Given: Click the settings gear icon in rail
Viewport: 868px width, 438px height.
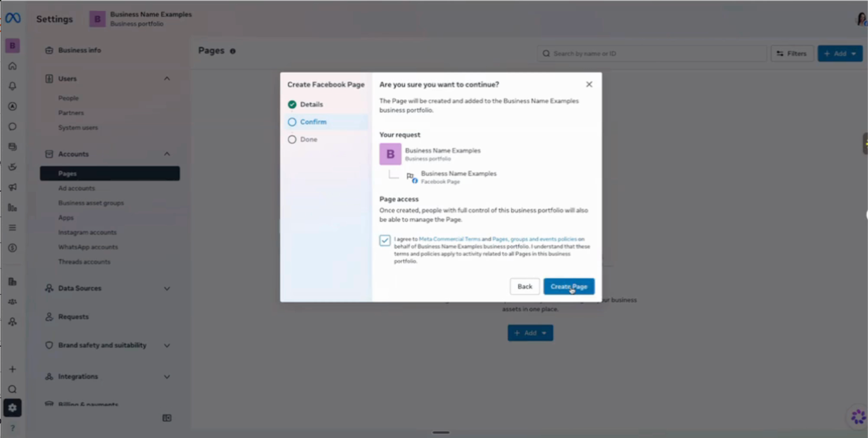Looking at the screenshot, I should click(x=13, y=408).
